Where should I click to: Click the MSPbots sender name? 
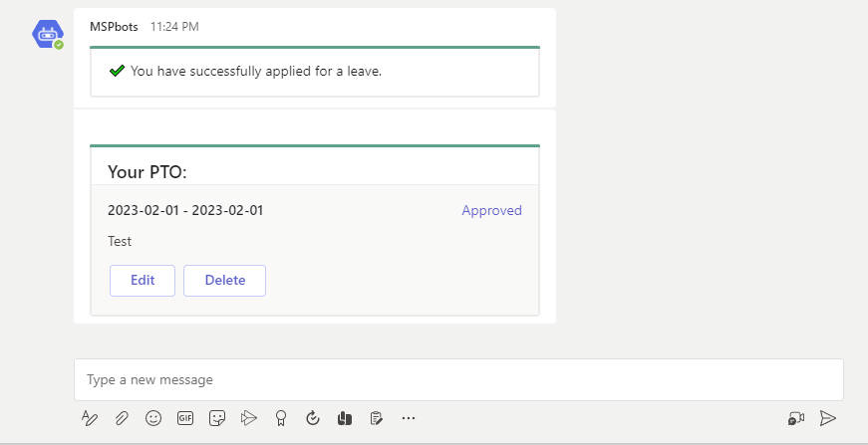pyautogui.click(x=115, y=27)
